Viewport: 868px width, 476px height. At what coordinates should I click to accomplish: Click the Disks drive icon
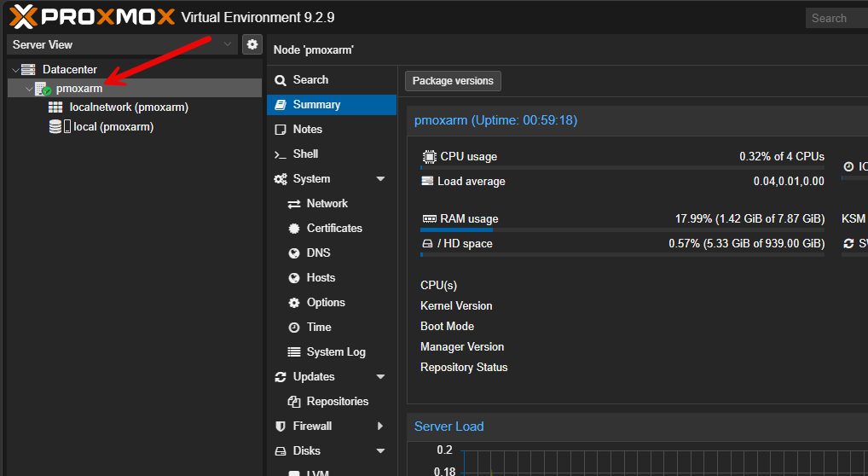pos(281,451)
